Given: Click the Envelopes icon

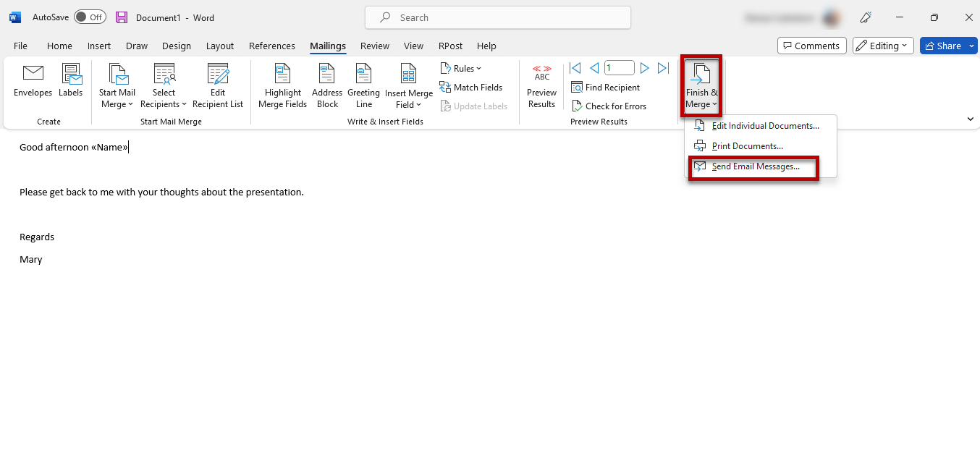Looking at the screenshot, I should point(33,81).
